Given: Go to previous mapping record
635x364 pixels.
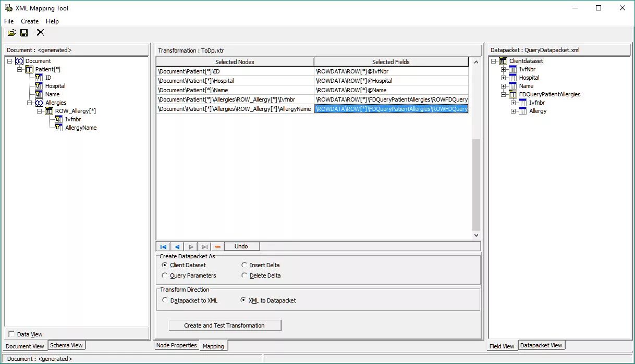Looking at the screenshot, I should (x=177, y=247).
